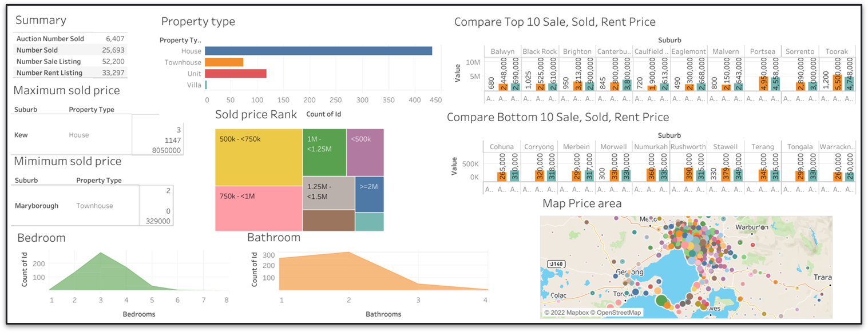868x332 pixels.
Task: Click the small teal Villa bar
Action: point(206,85)
